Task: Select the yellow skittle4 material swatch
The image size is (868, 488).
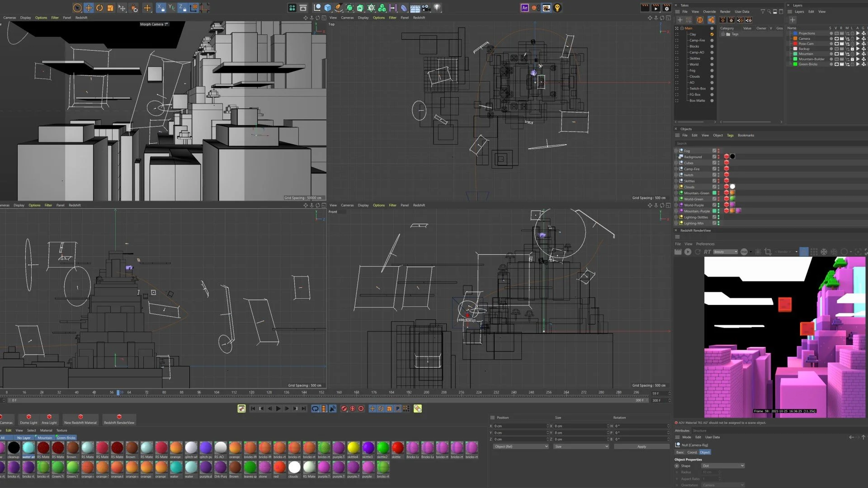Action: (x=353, y=448)
